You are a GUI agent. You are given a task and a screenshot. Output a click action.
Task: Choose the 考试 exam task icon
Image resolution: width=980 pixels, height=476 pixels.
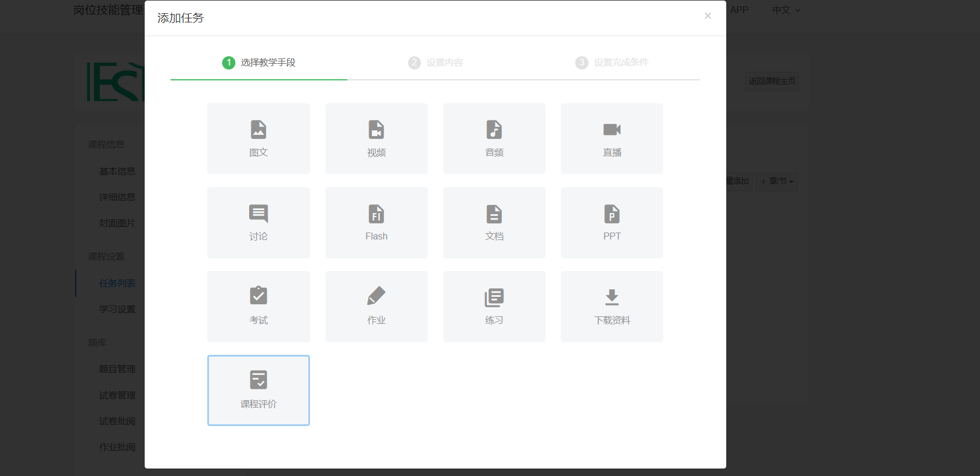[x=258, y=306]
